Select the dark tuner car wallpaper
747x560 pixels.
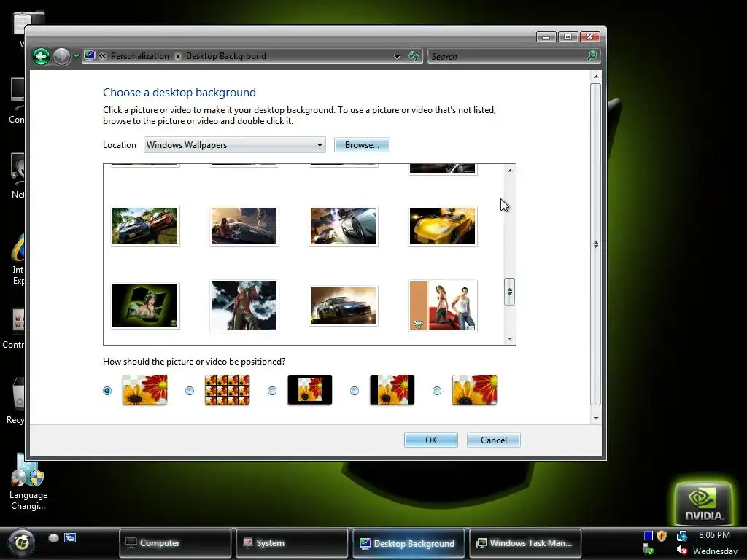point(343,306)
